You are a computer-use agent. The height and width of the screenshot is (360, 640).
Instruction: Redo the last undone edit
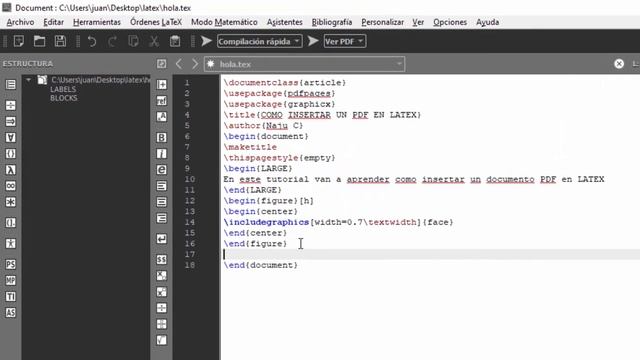112,41
